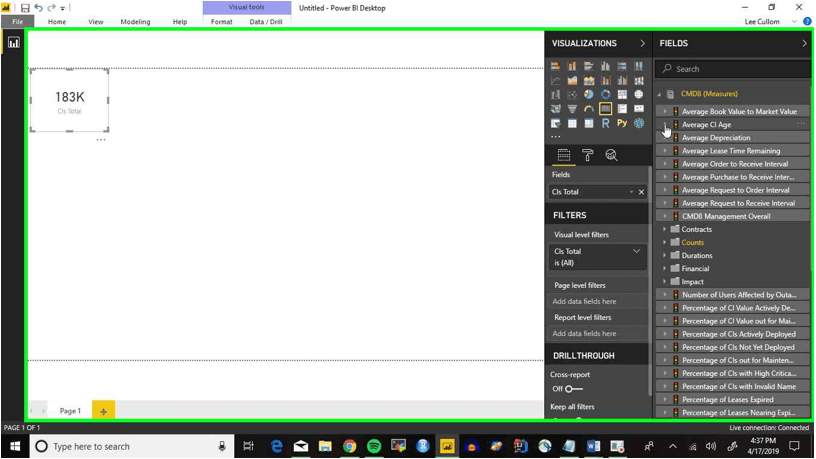
Task: Open Lee Cullom account menu
Action: pyautogui.click(x=762, y=22)
